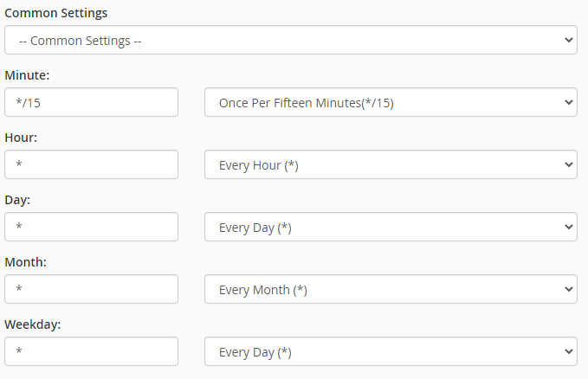Select the Month text input field
The image size is (588, 379).
pyautogui.click(x=91, y=289)
